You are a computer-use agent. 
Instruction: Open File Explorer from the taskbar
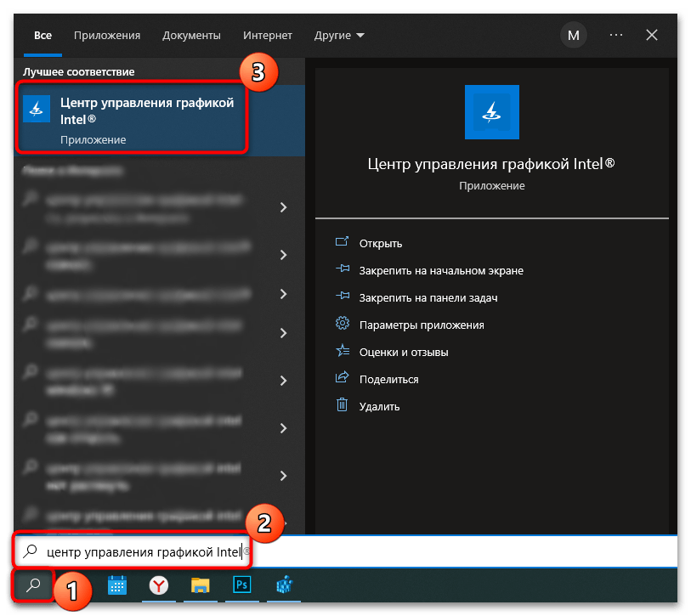(x=200, y=585)
